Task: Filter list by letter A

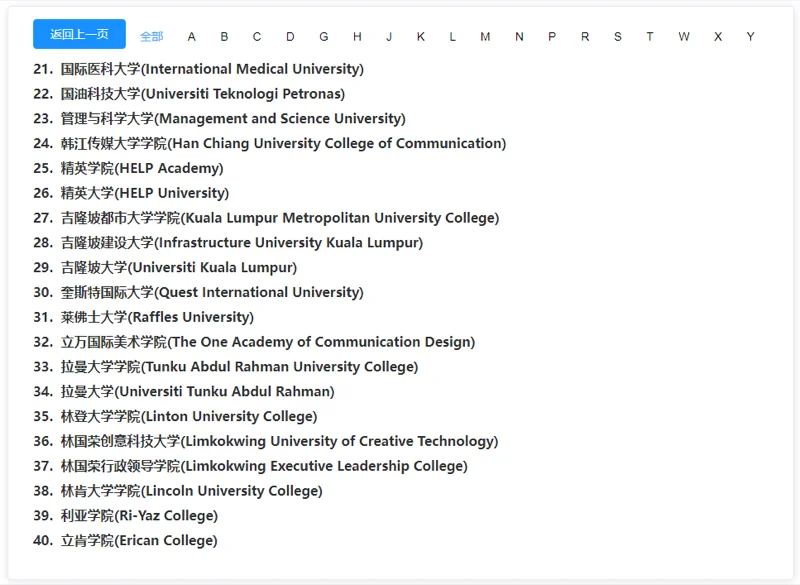Action: [191, 37]
